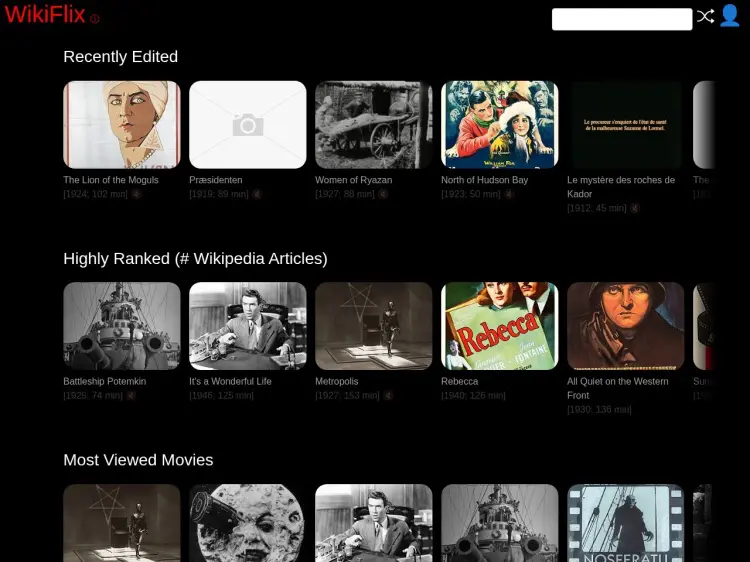Click the silent-film icon for Women of Ryazan

(383, 194)
